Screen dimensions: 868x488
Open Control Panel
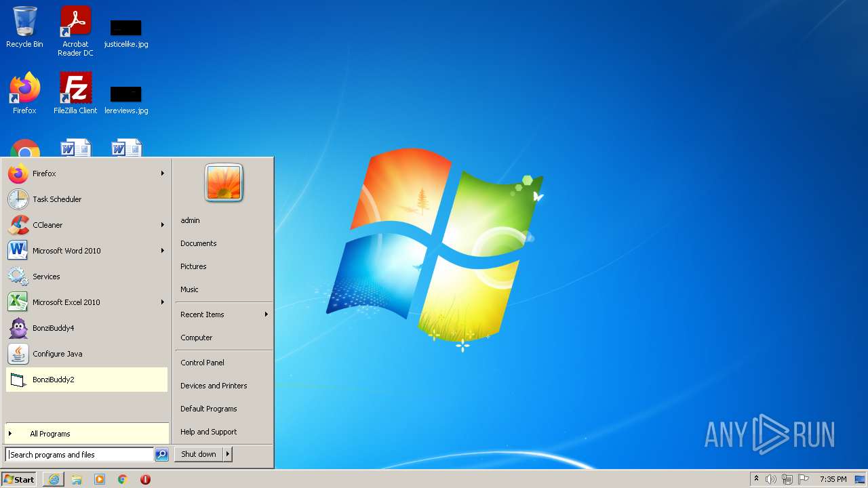[x=224, y=363]
